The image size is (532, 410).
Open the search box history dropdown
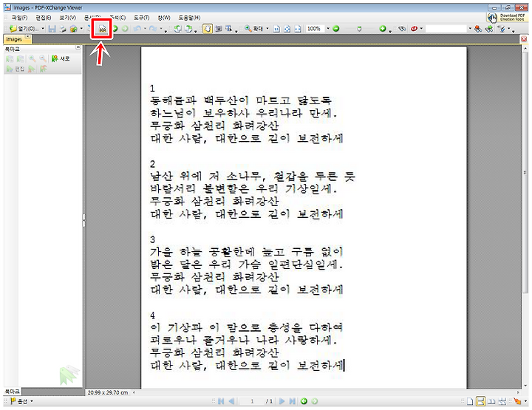pos(470,29)
